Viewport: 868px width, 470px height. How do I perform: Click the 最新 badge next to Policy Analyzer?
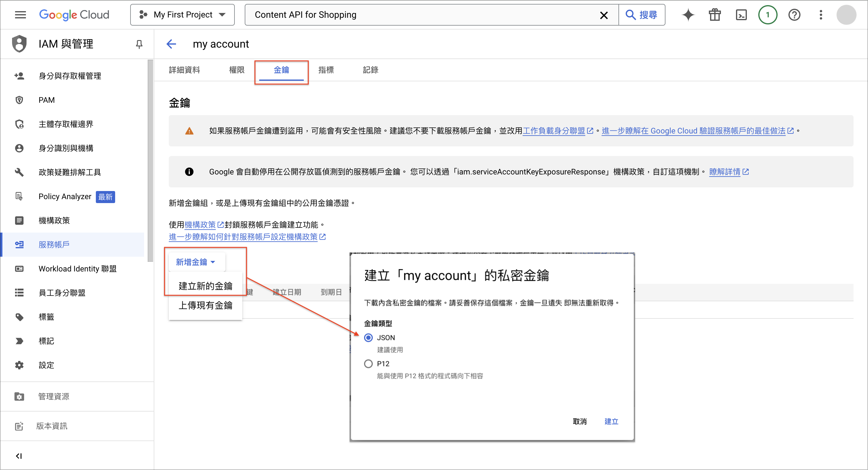(105, 197)
